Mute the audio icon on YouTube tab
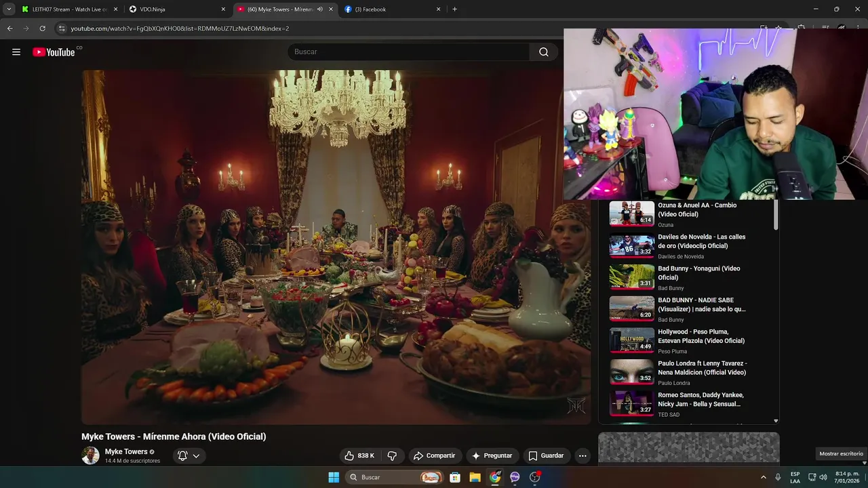 (x=320, y=9)
